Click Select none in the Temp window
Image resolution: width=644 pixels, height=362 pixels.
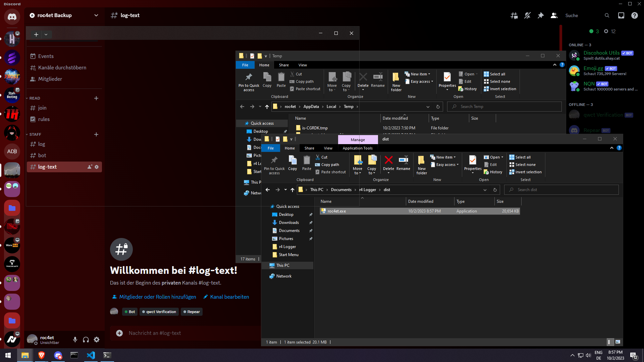pos(497,81)
